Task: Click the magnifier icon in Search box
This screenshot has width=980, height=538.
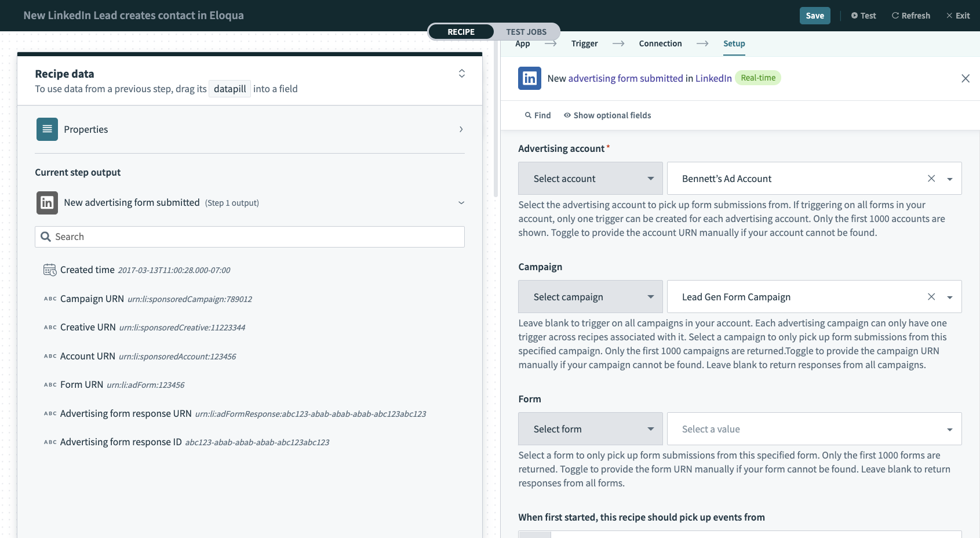Action: [x=46, y=237]
